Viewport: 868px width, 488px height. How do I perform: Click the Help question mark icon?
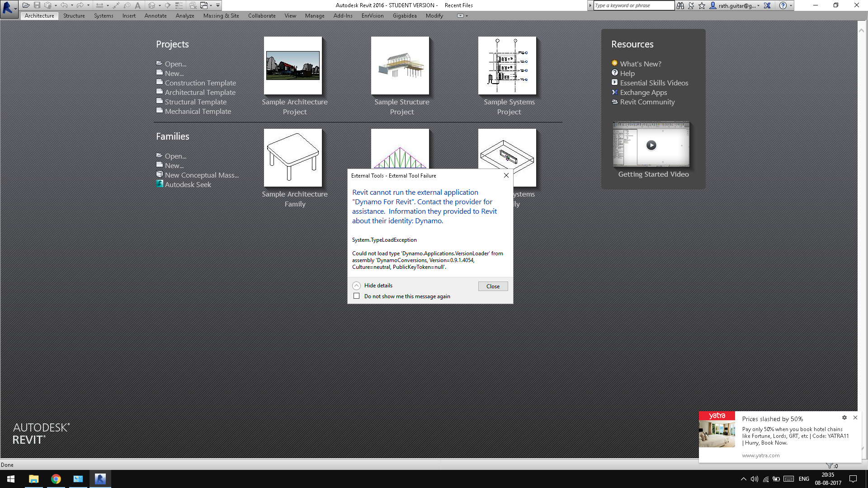[783, 5]
